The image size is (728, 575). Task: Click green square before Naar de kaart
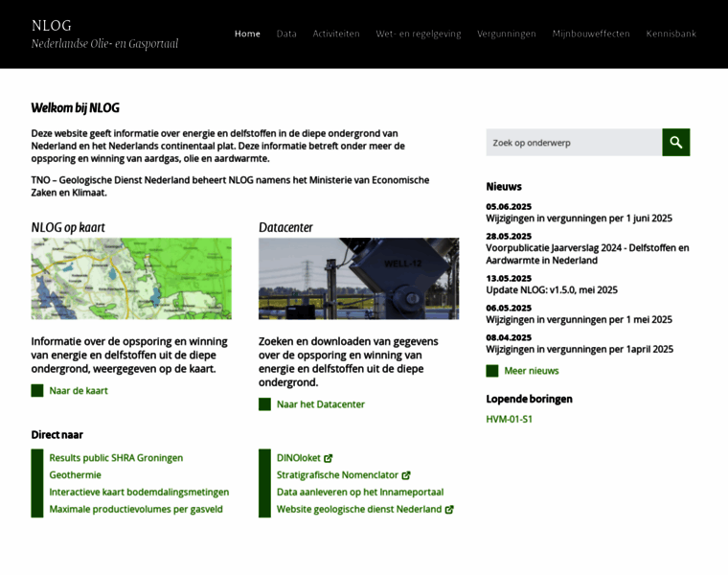point(37,391)
